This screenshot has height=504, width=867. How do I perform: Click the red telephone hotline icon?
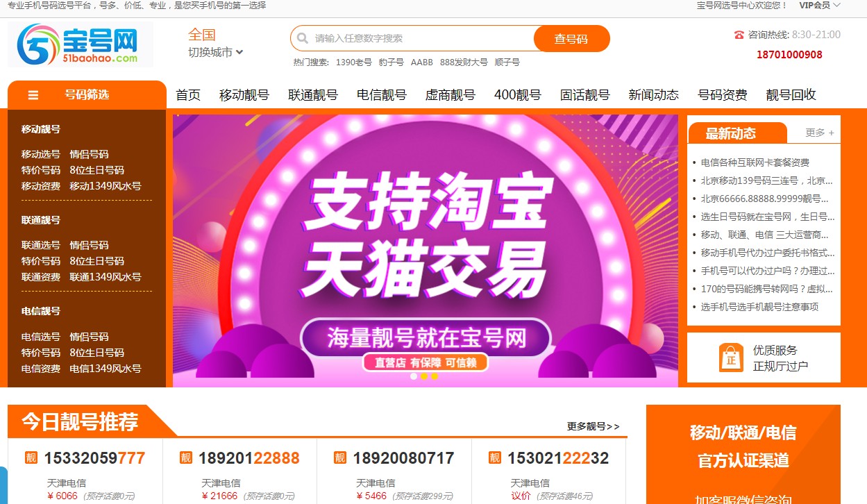(739, 35)
